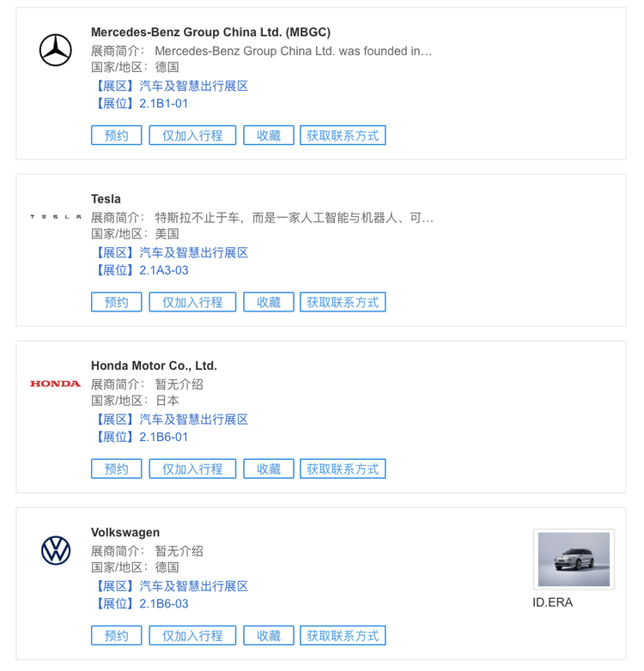The image size is (644, 671).
Task: Favorite (收藏) the Honda exhibitor
Action: [x=269, y=468]
